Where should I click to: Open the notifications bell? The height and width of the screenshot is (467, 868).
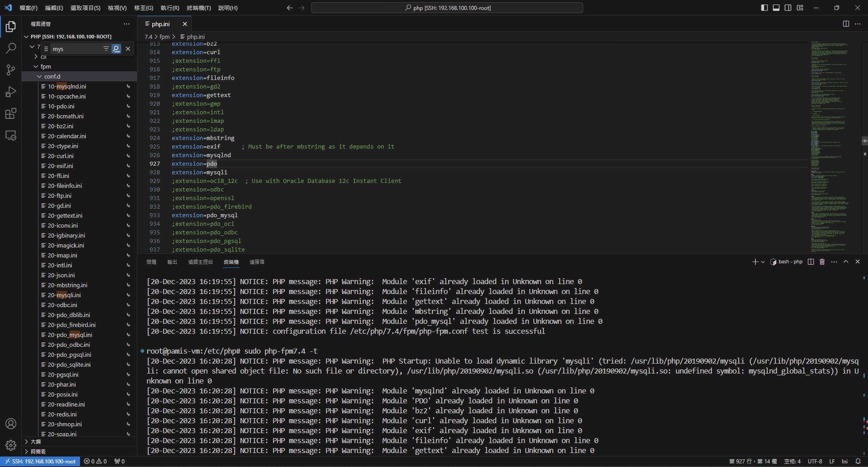coord(858,462)
